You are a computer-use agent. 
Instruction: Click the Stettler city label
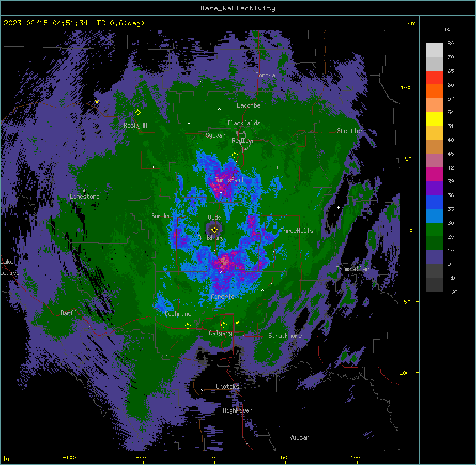pos(350,131)
